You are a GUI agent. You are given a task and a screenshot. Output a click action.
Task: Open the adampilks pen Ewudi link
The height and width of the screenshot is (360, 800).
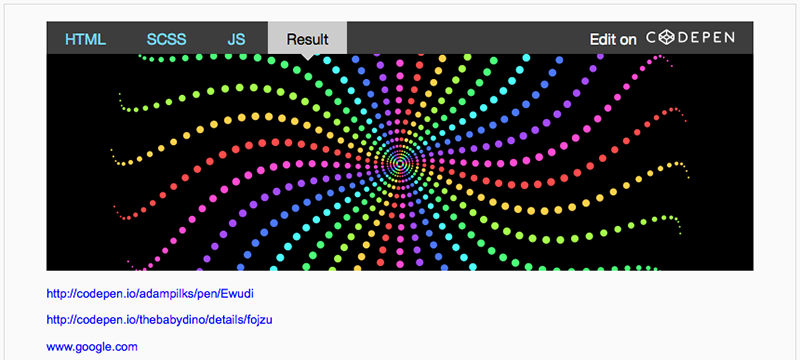pyautogui.click(x=150, y=294)
